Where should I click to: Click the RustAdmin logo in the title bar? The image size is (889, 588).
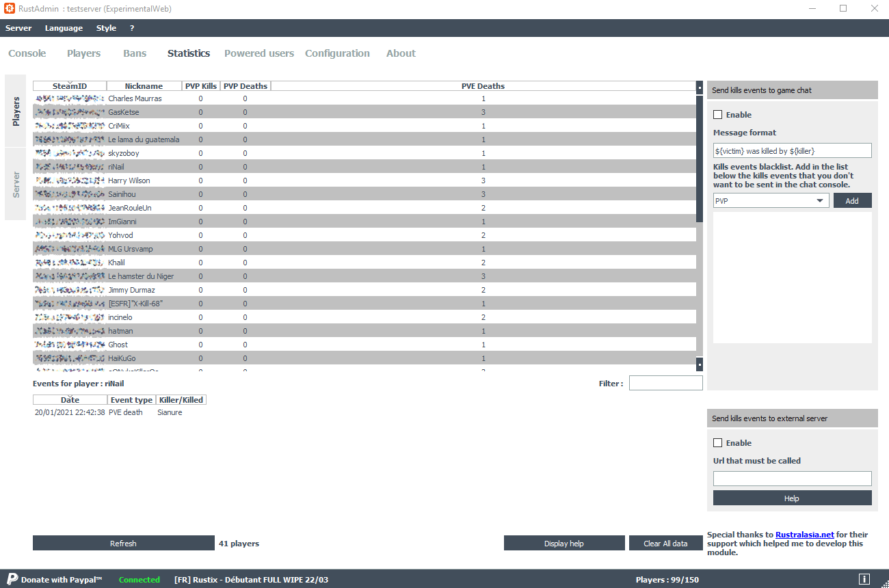9,8
